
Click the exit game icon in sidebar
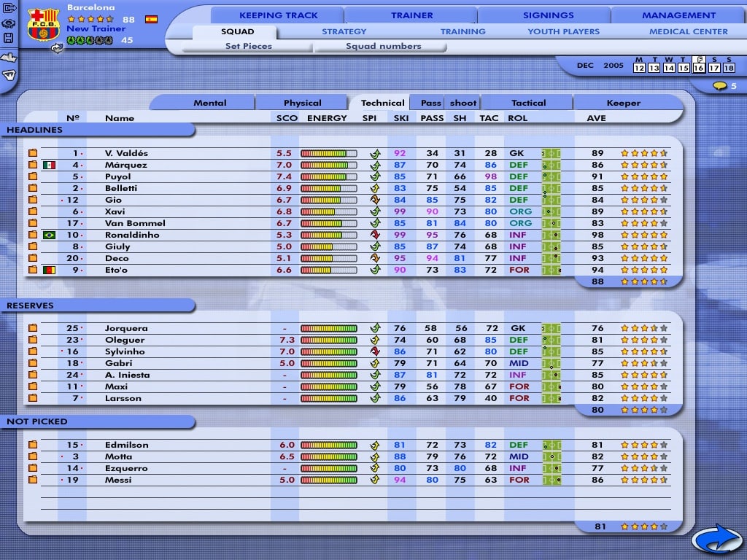point(9,7)
